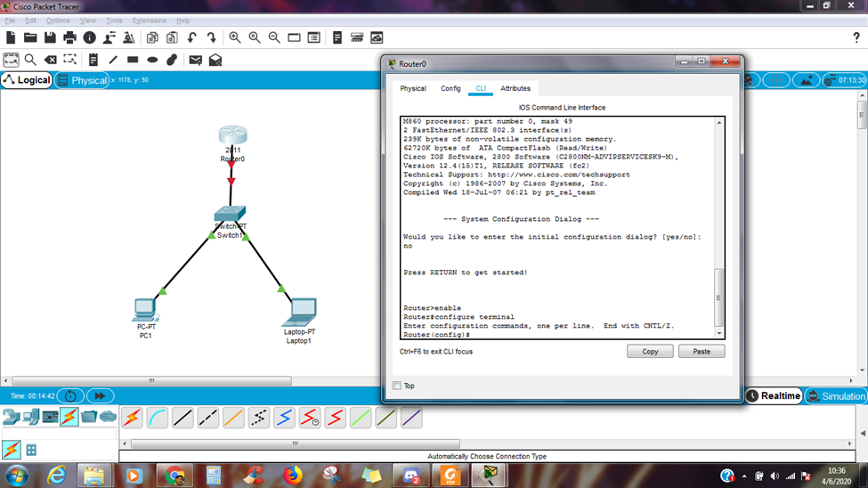Click the Paste button in CLI
This screenshot has width=868, height=488.
click(x=702, y=351)
